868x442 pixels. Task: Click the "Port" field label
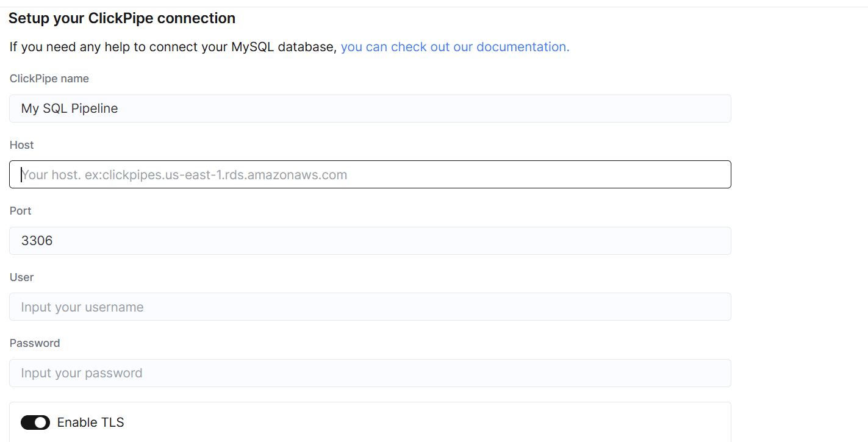tap(21, 211)
